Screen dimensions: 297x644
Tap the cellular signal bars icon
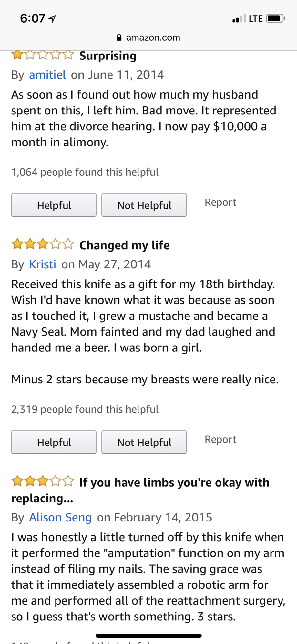pos(239,19)
